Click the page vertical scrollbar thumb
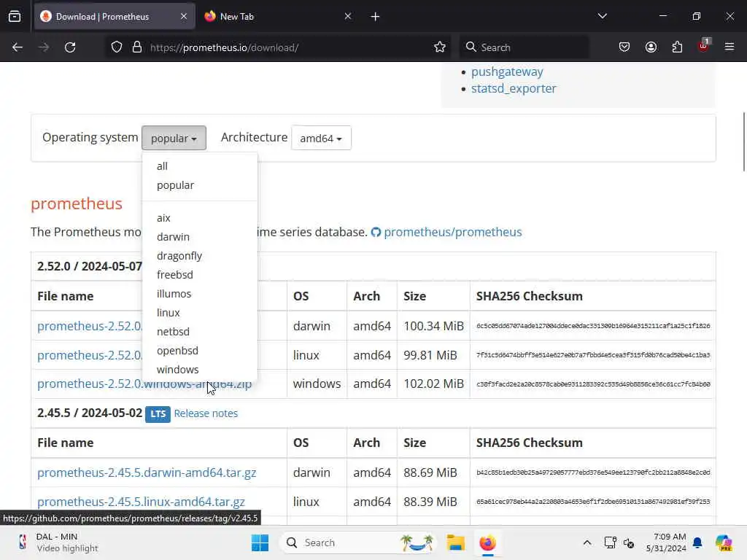Viewport: 747px width, 560px height. (743, 141)
